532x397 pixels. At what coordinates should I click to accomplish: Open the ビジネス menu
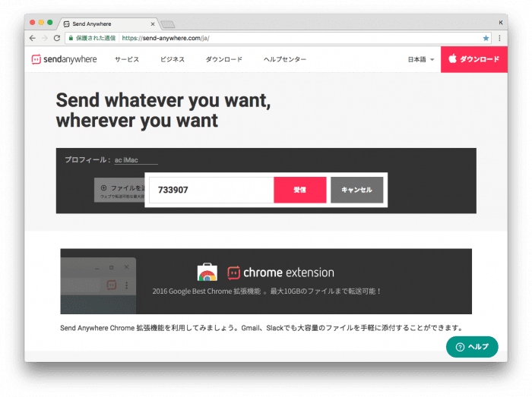pyautogui.click(x=173, y=59)
